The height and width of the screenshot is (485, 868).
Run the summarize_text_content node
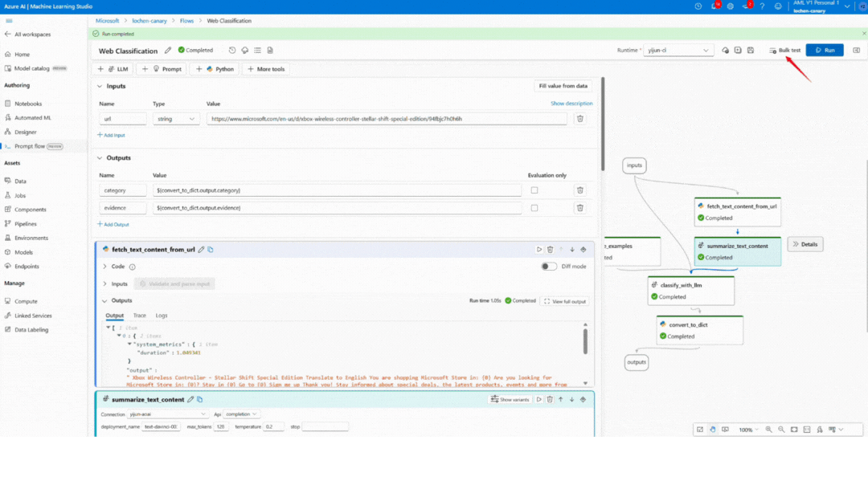coord(538,399)
